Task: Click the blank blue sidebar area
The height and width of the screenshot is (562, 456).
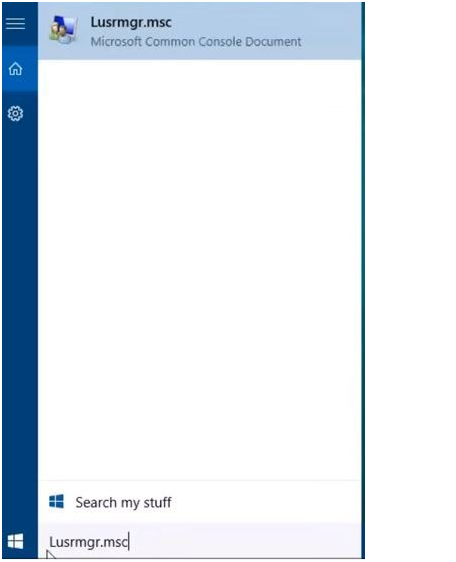Action: tap(20, 323)
